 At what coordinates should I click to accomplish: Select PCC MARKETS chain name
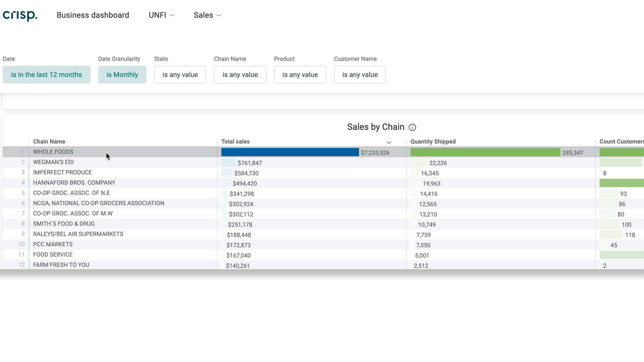[53, 244]
